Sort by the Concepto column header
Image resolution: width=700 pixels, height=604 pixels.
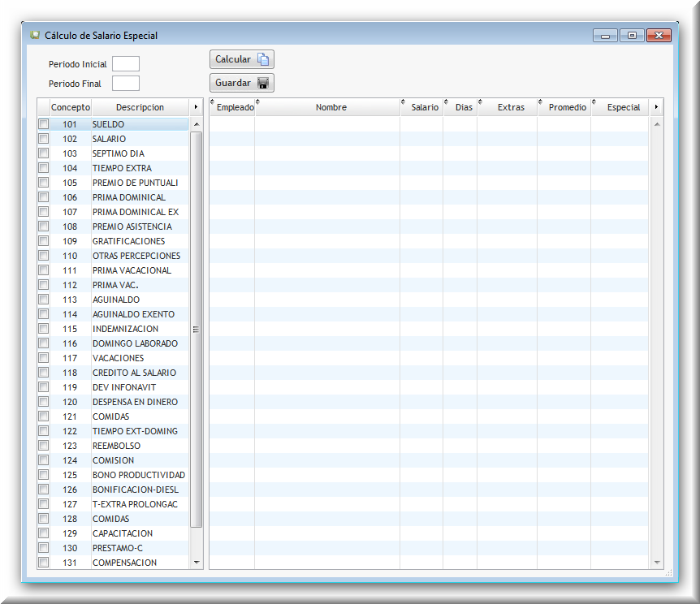pyautogui.click(x=71, y=107)
